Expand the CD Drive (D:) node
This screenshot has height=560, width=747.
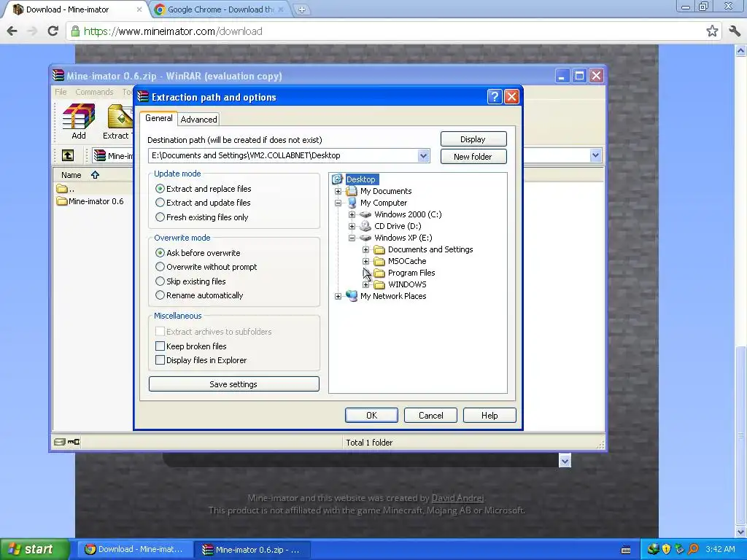point(352,226)
